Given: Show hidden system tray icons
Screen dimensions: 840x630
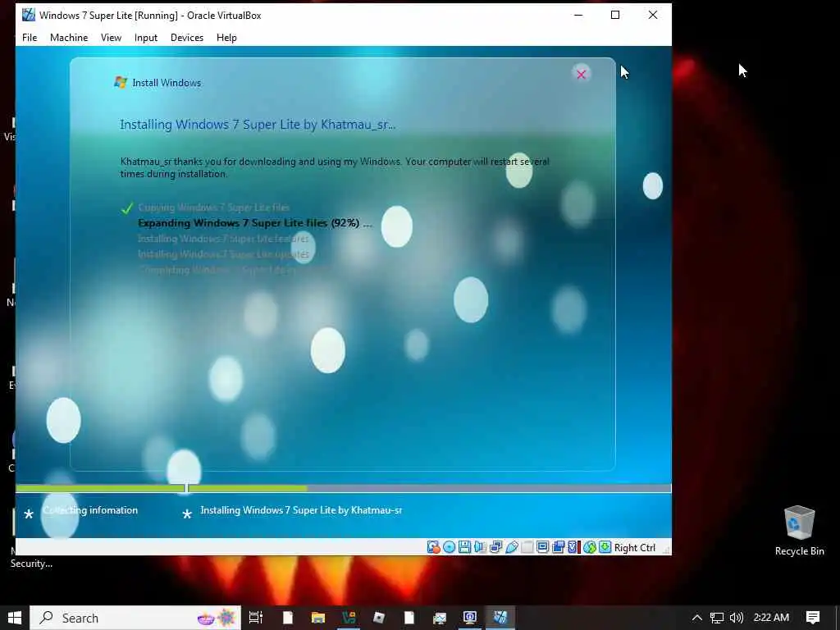Looking at the screenshot, I should pyautogui.click(x=697, y=618).
